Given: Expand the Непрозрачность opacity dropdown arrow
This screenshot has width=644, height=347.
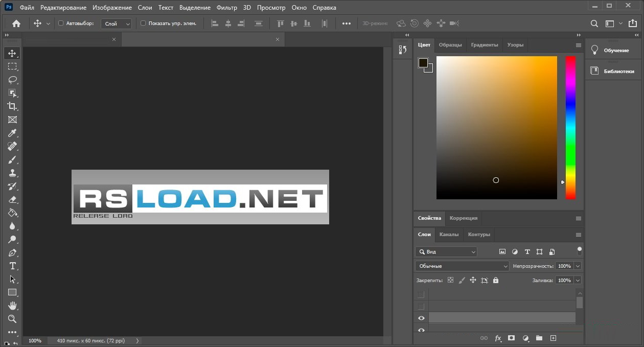Looking at the screenshot, I should point(578,266).
